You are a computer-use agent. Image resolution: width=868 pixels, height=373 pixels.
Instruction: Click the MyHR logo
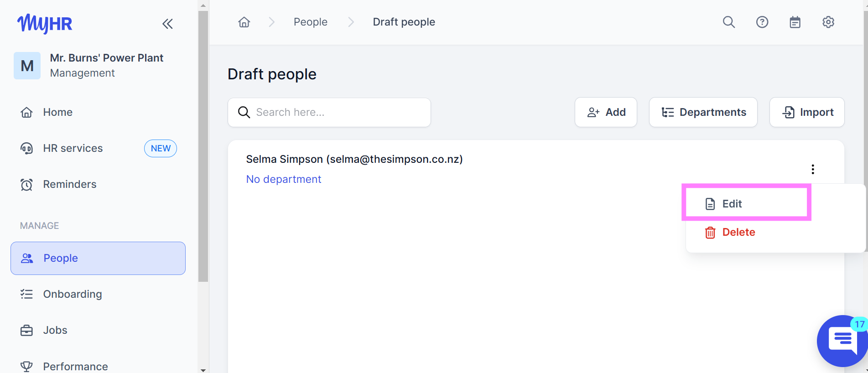(x=45, y=23)
